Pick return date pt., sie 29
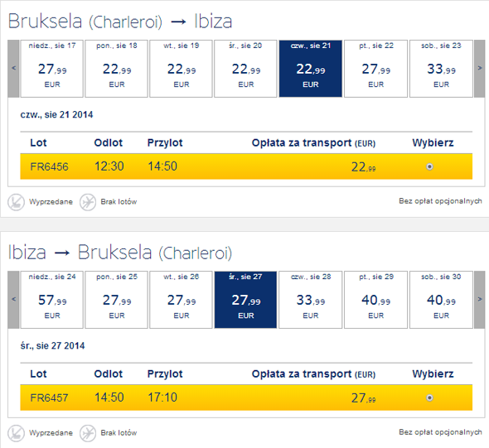Viewport: 489px width, 448px height. pyautogui.click(x=375, y=300)
